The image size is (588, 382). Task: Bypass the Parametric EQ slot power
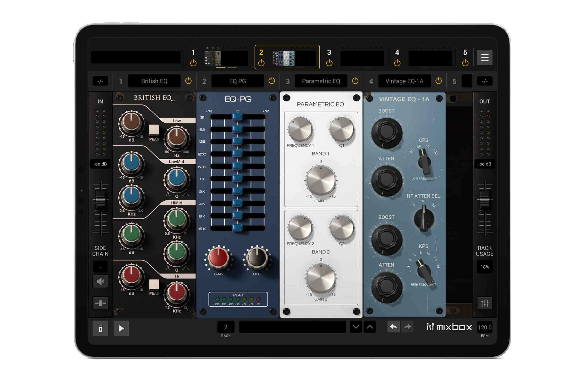355,81
